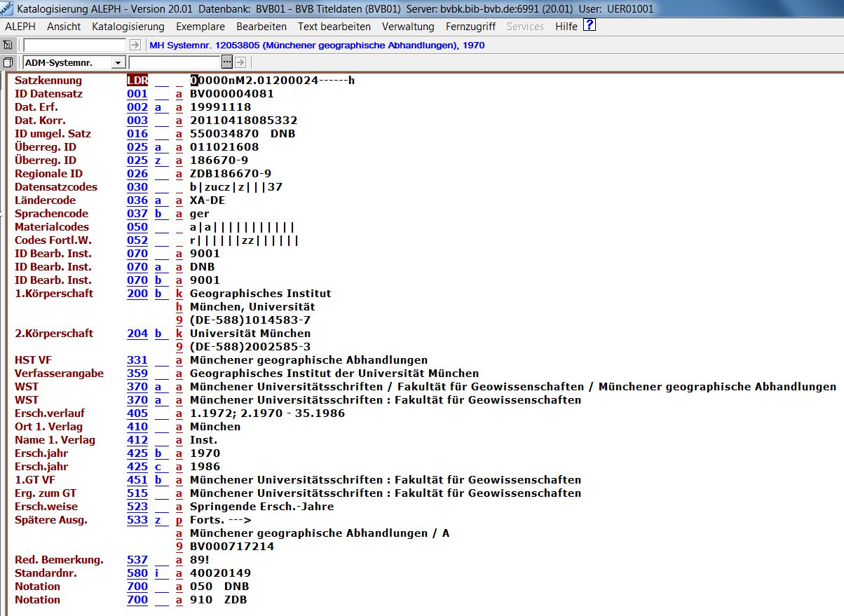Click the MH Systemnr. 12053805 record link
The image size is (844, 616).
(x=317, y=45)
